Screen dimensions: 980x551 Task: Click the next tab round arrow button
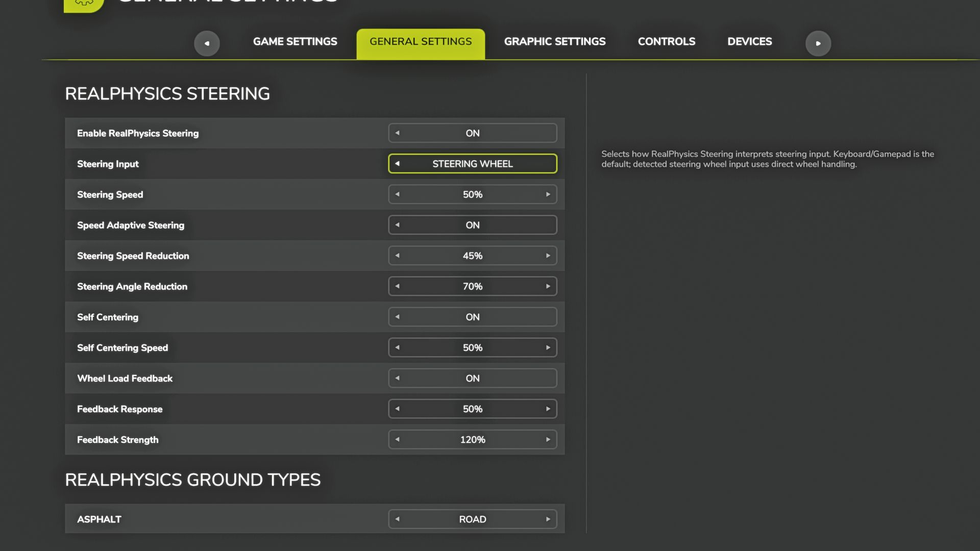[818, 43]
